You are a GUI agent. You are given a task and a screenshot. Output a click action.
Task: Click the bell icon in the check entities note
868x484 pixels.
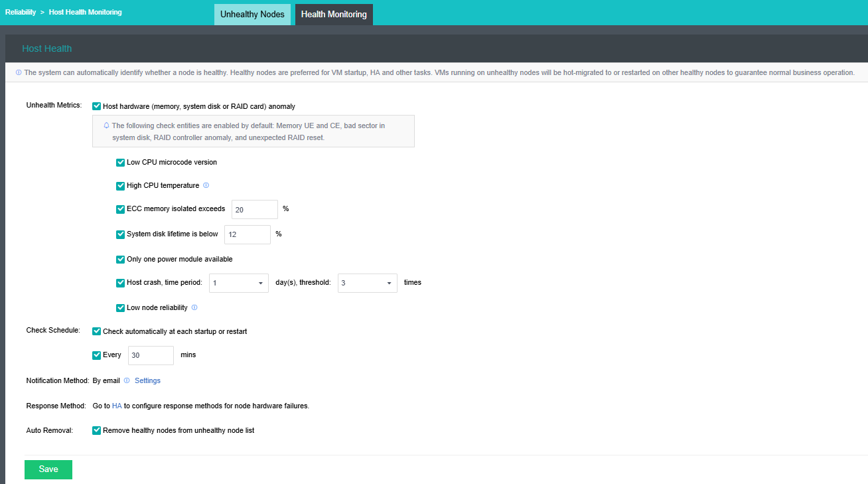[x=106, y=125]
